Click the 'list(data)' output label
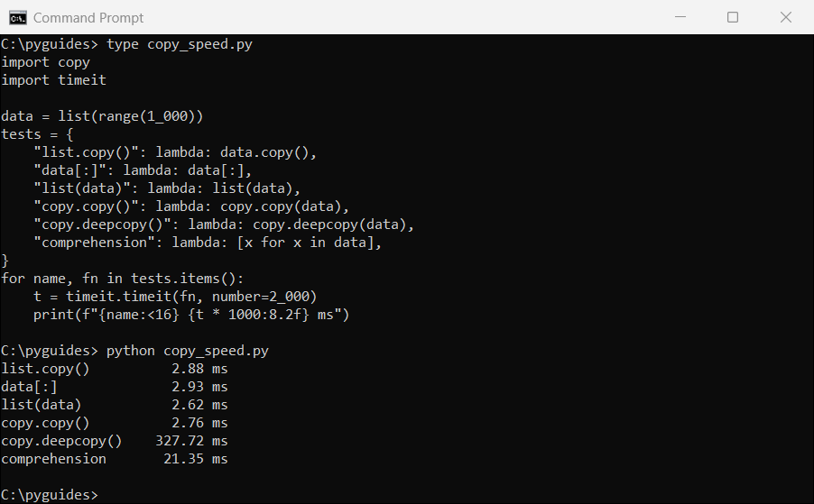This screenshot has height=504, width=814. [42, 405]
